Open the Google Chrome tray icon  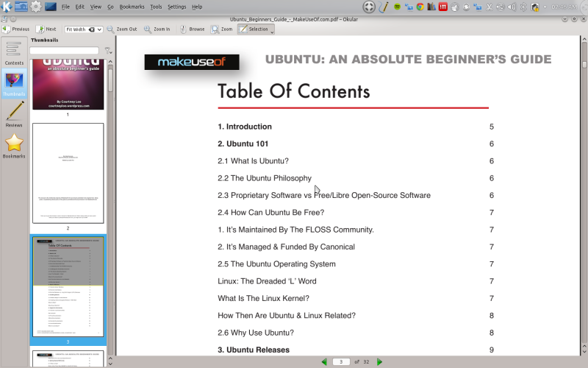[x=420, y=7]
